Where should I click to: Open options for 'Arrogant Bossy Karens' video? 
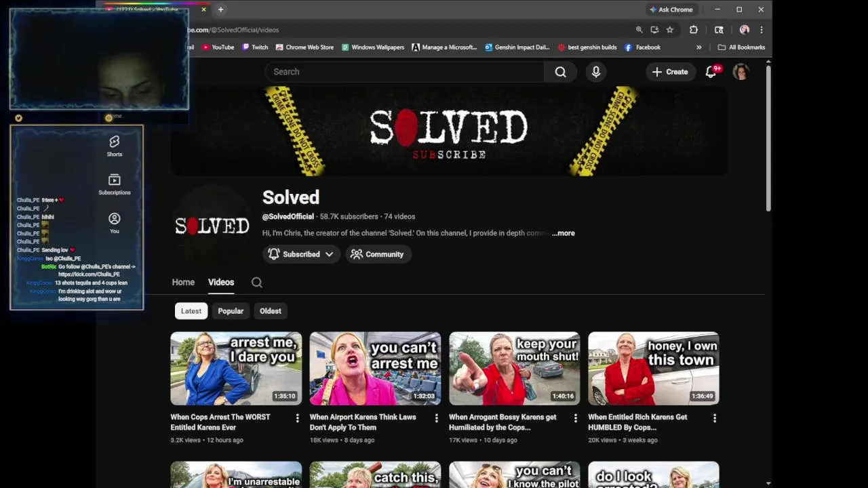coord(575,418)
